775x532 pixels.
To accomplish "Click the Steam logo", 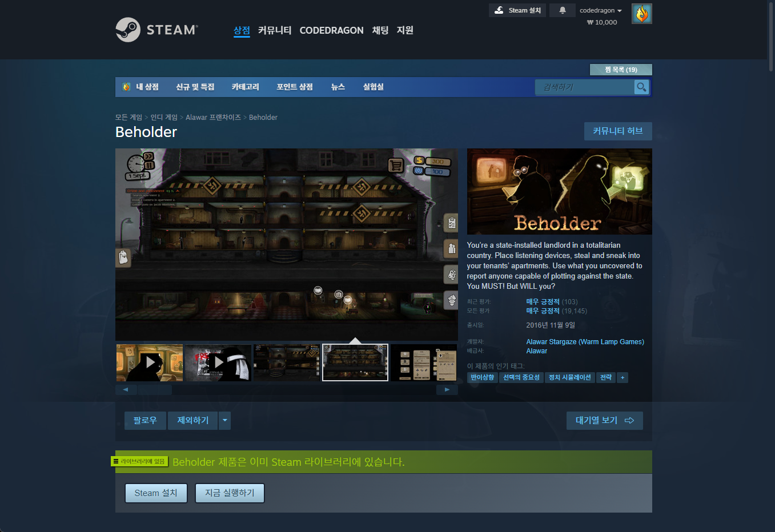I will tap(156, 30).
